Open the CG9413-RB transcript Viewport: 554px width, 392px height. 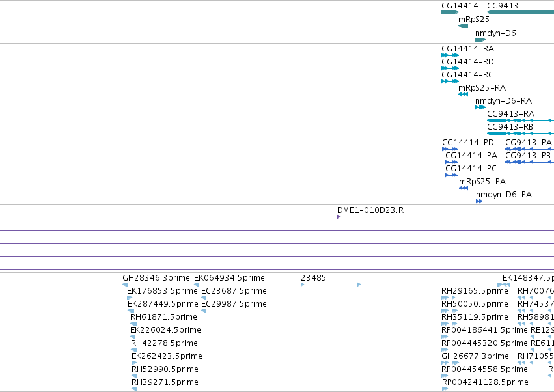520,134
